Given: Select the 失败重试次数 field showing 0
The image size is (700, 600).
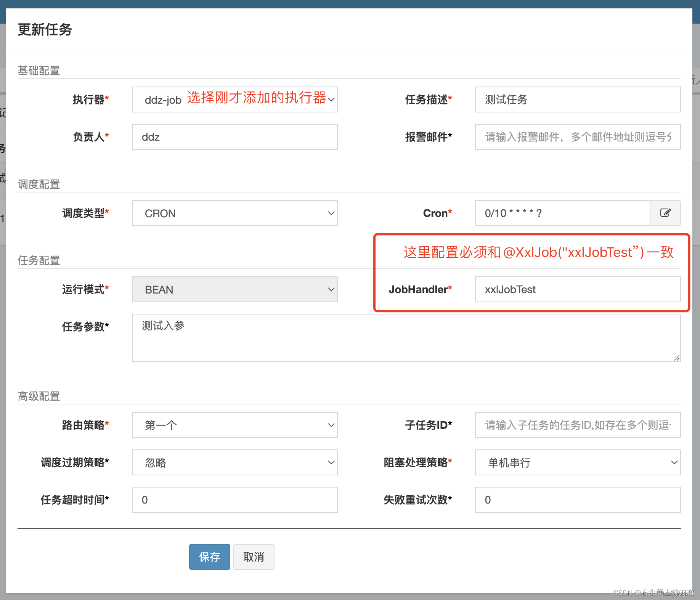Looking at the screenshot, I should click(577, 500).
